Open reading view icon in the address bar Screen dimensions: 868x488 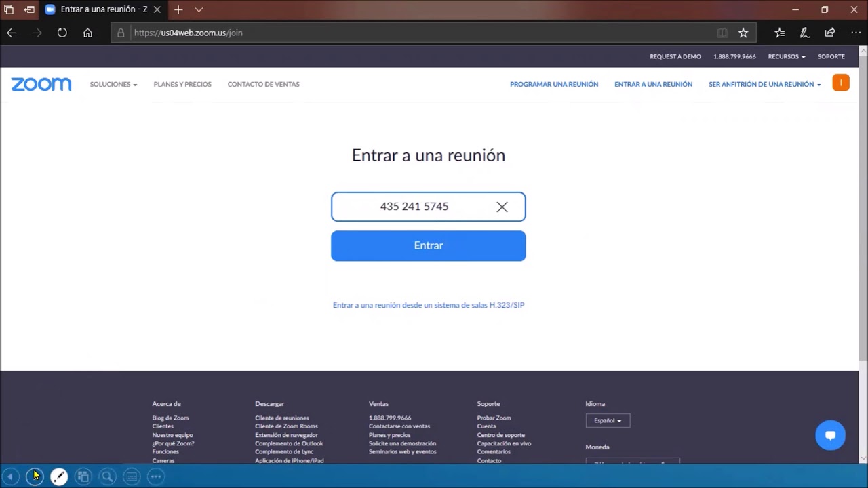[x=722, y=33]
